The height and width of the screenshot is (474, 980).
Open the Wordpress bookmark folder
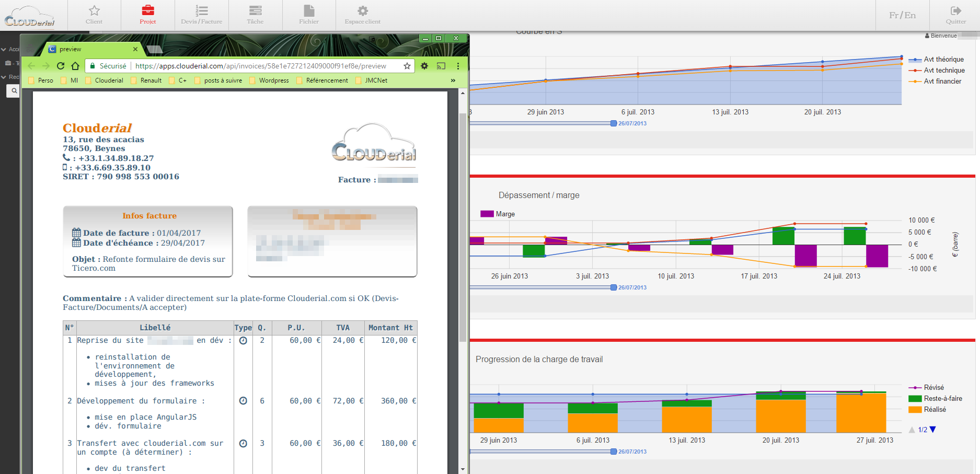(269, 80)
